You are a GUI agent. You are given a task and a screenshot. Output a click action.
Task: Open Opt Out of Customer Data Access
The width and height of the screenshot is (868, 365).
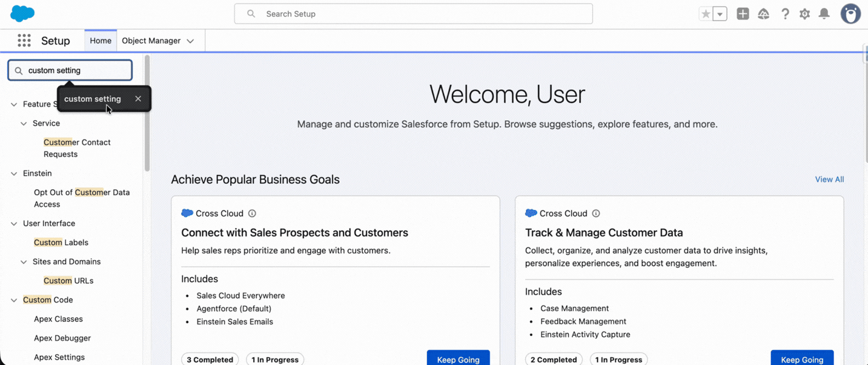point(82,198)
